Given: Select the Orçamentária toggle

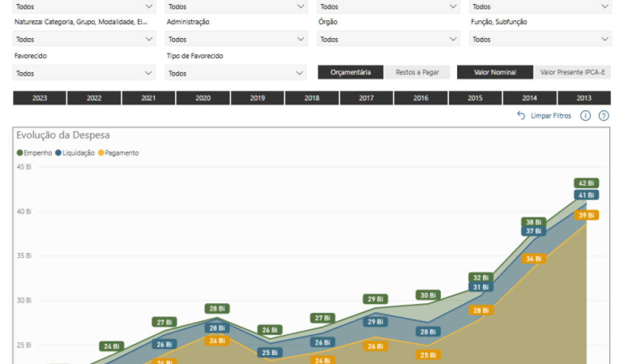Looking at the screenshot, I should 350,72.
